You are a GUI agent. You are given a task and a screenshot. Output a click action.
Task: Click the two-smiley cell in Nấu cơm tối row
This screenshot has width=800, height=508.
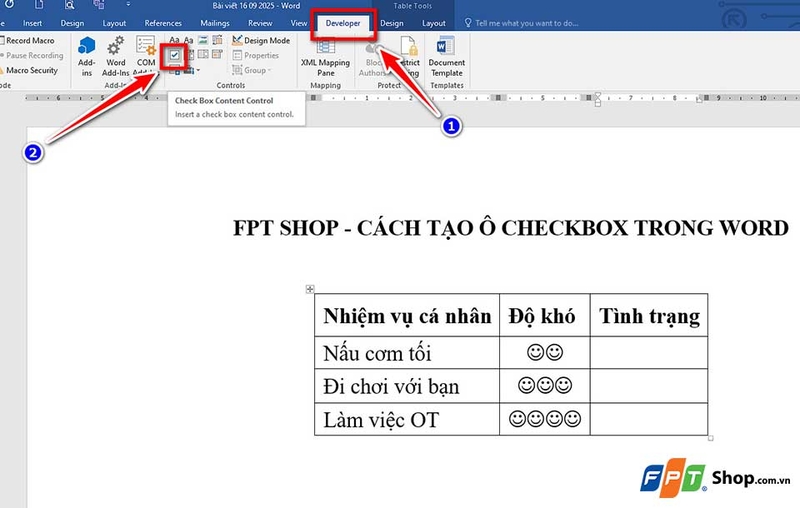coord(544,352)
